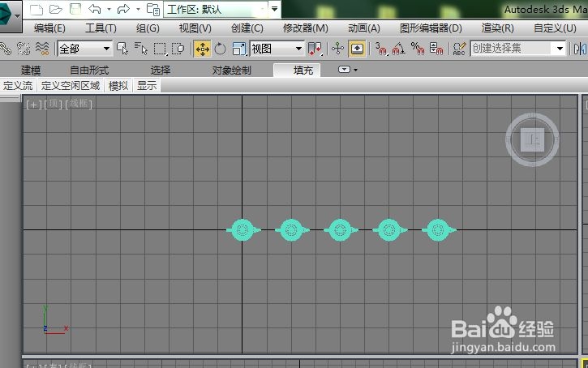The height and width of the screenshot is (368, 588).
Task: Open the 渲染(R) menu
Action: (x=497, y=28)
